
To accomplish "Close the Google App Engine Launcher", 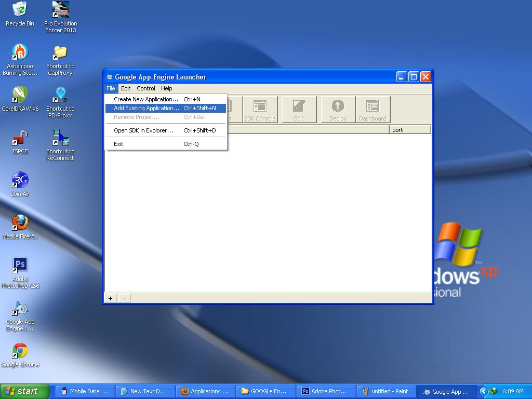I will (x=425, y=77).
